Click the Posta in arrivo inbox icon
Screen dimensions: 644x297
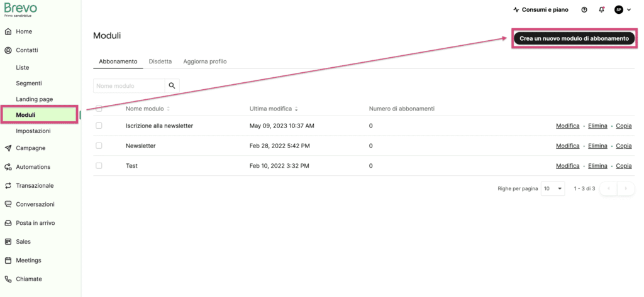click(x=8, y=223)
